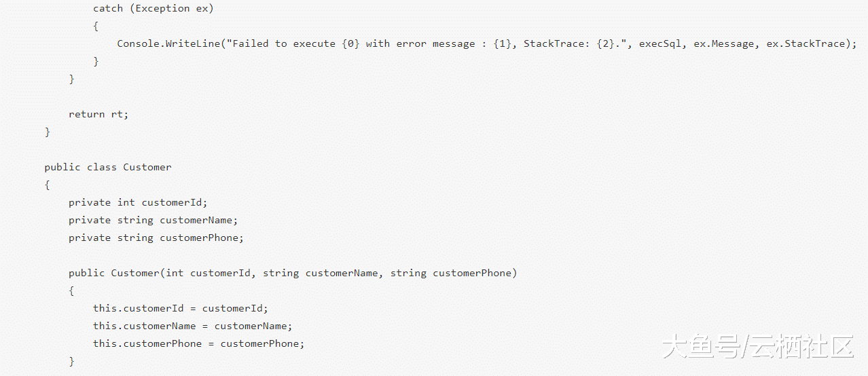Click the 'string customerName' constructor parameter
This screenshot has height=376, width=868.
320,273
